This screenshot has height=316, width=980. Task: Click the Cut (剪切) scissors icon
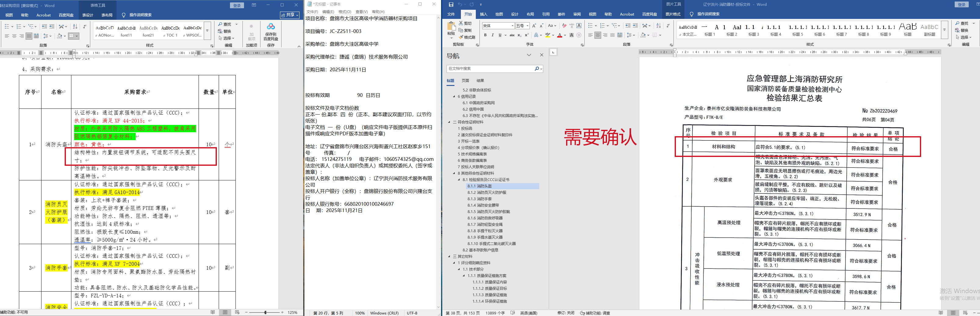(461, 23)
